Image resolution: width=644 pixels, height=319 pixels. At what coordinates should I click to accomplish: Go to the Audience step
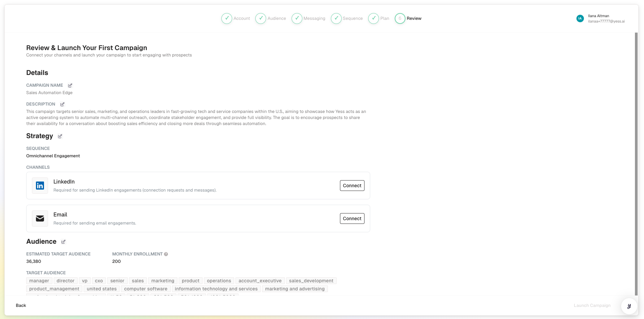pyautogui.click(x=271, y=18)
